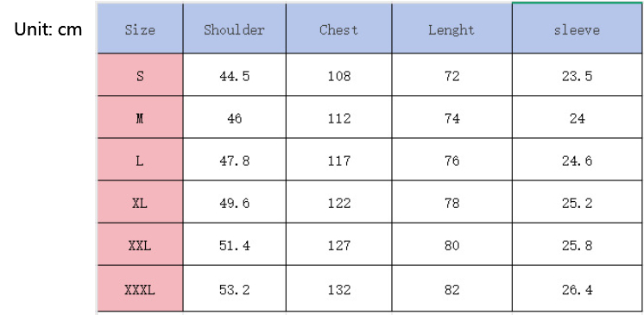Select the Lenght column header
The width and height of the screenshot is (644, 315).
click(451, 28)
